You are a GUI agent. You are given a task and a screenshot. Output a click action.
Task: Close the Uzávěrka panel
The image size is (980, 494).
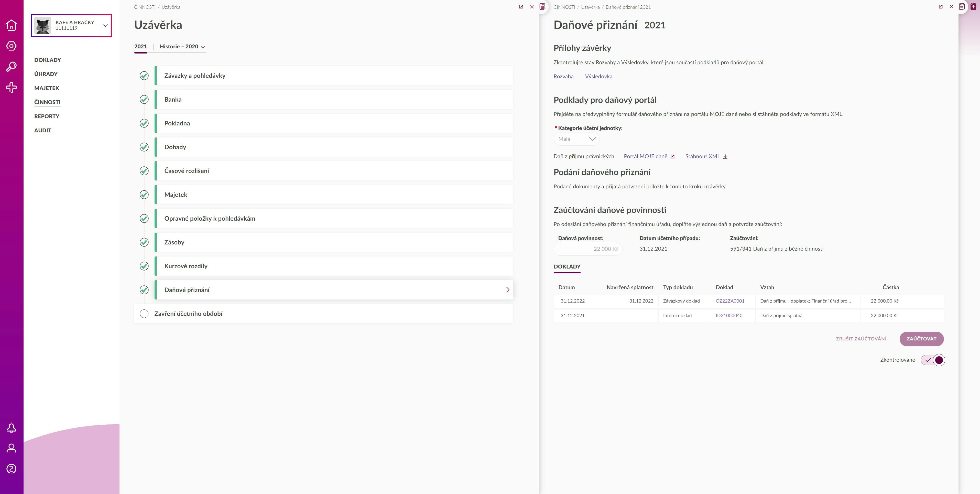coord(532,7)
